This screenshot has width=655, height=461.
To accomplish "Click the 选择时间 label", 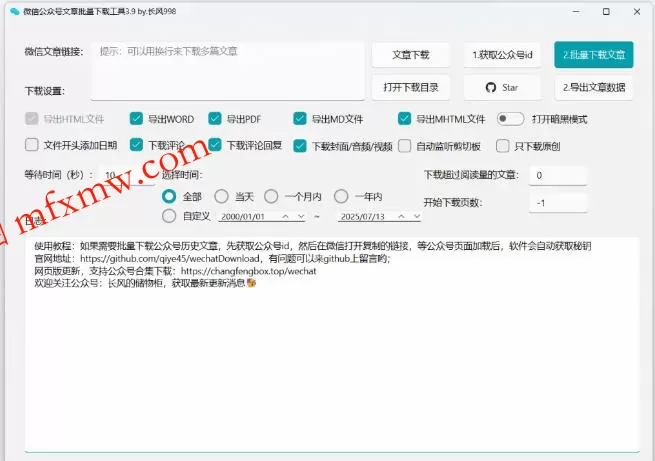I will [182, 175].
